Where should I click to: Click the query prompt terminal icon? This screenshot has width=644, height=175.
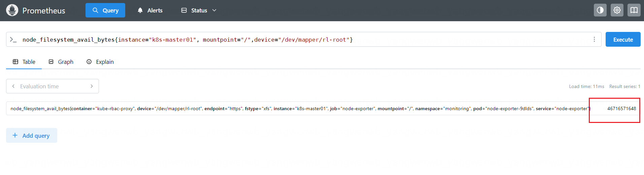(x=13, y=40)
